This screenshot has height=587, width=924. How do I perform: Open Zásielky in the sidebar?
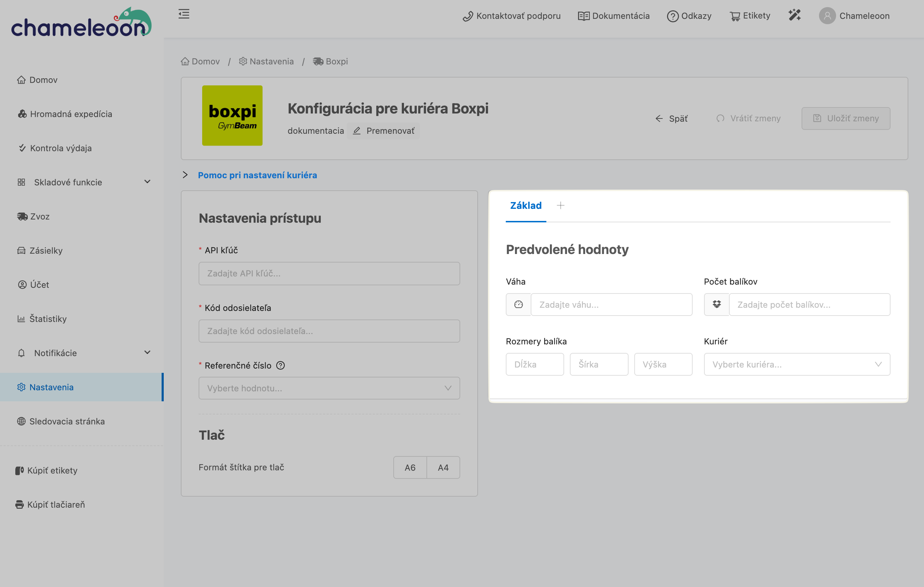point(46,250)
